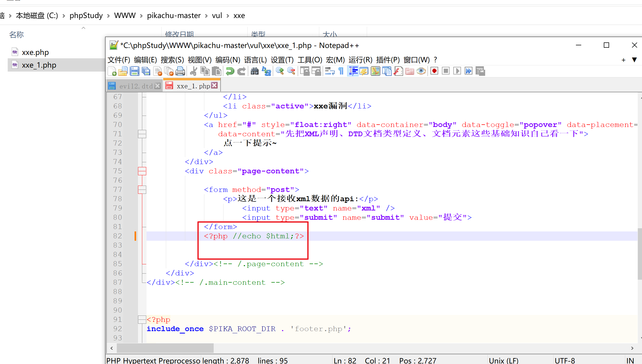Collapse the php block at line 91
Image resolution: width=642 pixels, height=364 pixels.
[142, 319]
